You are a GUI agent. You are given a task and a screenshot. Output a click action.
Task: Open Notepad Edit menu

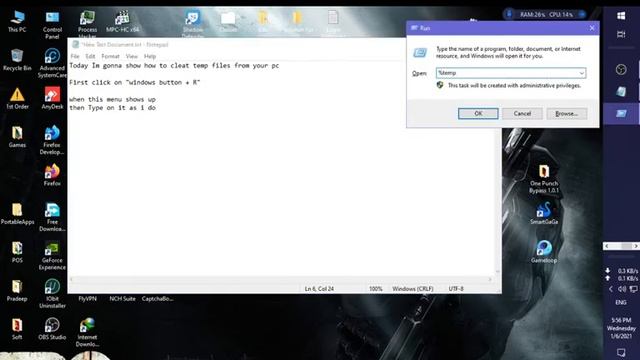[x=90, y=56]
